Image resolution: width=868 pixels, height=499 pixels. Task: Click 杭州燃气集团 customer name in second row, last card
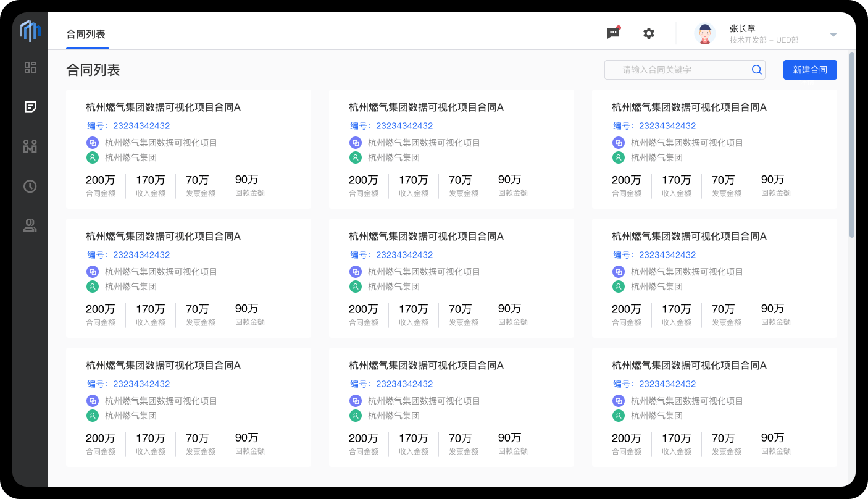tap(657, 287)
